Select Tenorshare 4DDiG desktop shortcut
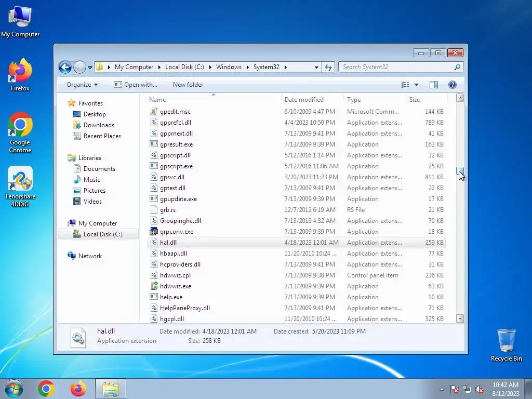Image resolution: width=532 pixels, height=399 pixels. [x=20, y=187]
